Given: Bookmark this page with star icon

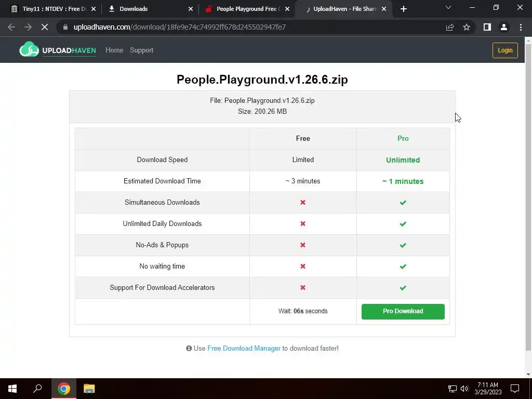Looking at the screenshot, I should point(467,27).
